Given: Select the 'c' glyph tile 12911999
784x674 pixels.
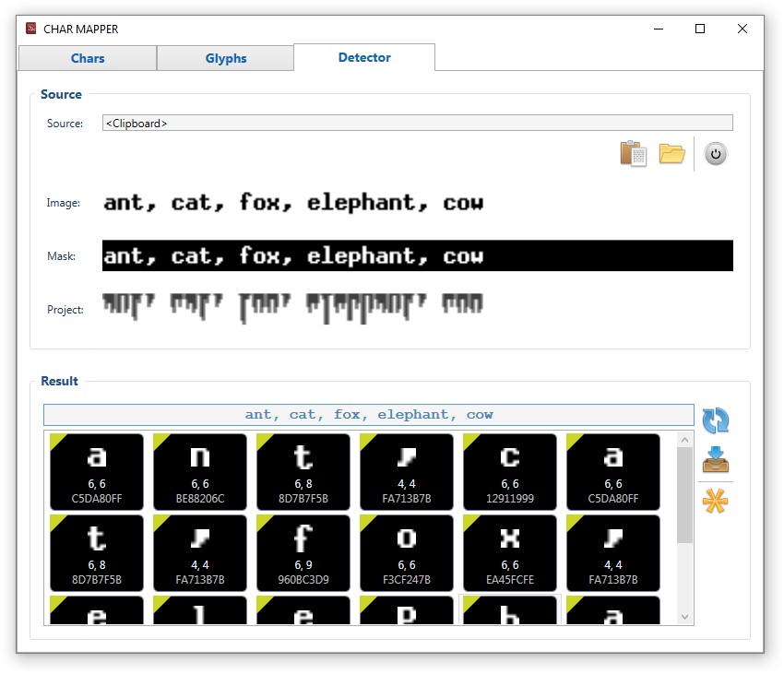Looking at the screenshot, I should point(510,471).
